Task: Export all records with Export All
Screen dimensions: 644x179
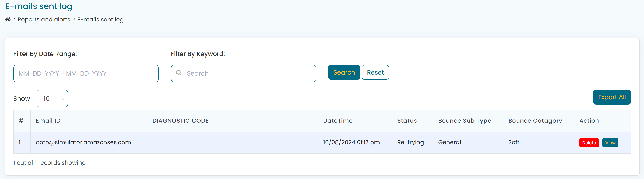Action: (612, 97)
